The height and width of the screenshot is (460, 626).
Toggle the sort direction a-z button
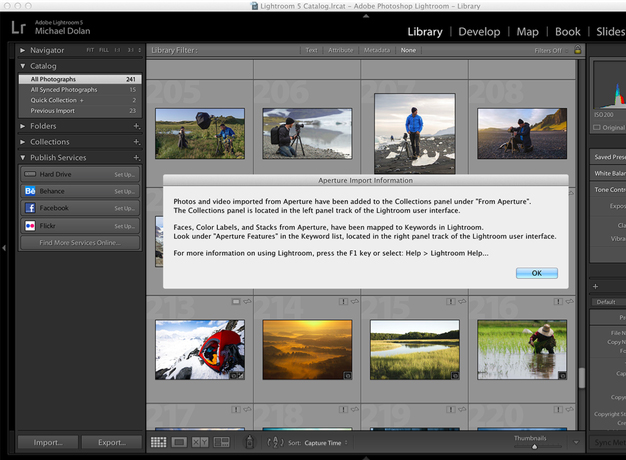tap(276, 442)
